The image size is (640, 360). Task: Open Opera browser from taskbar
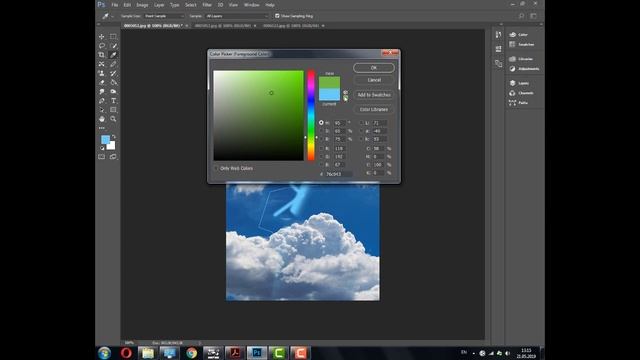126,353
